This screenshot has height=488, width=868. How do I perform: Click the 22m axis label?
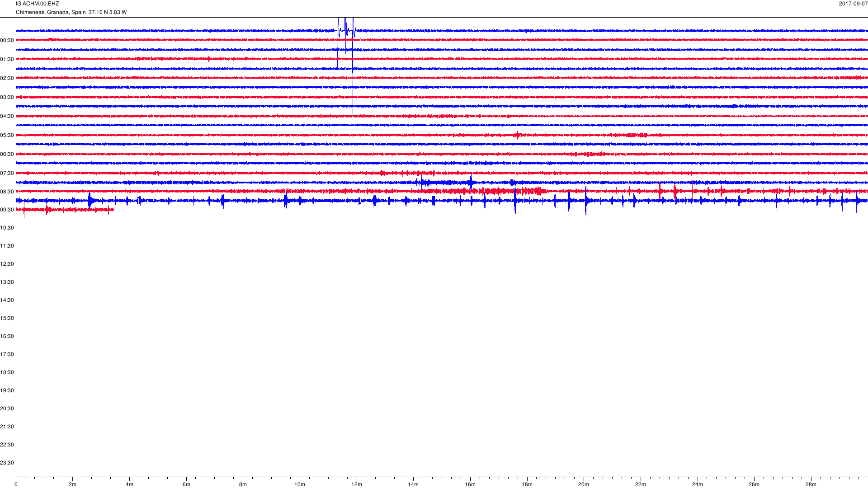click(641, 484)
